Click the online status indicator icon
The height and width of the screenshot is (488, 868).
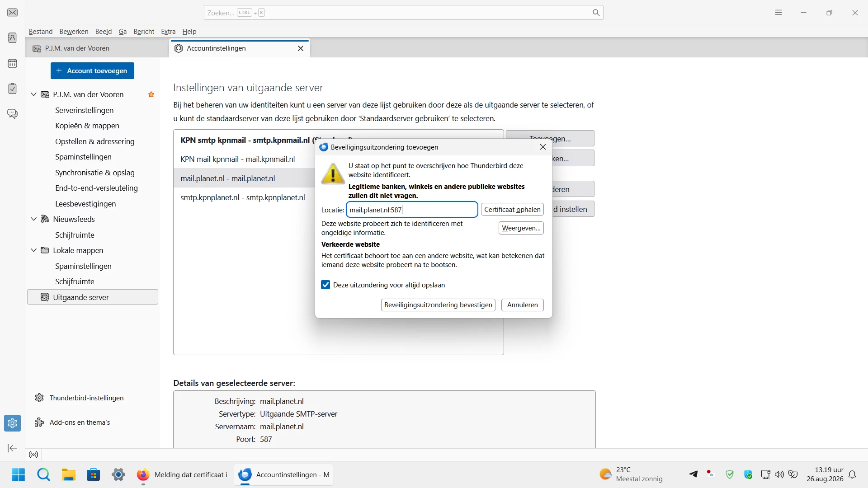pos(33,455)
